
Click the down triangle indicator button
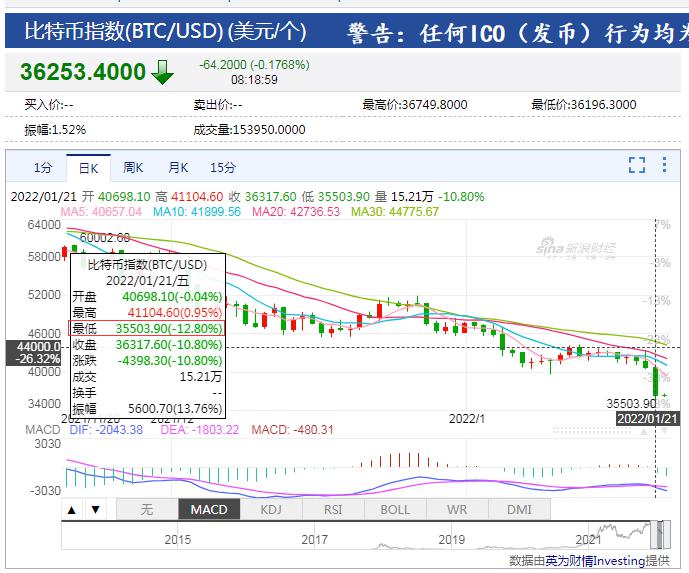coord(95,510)
